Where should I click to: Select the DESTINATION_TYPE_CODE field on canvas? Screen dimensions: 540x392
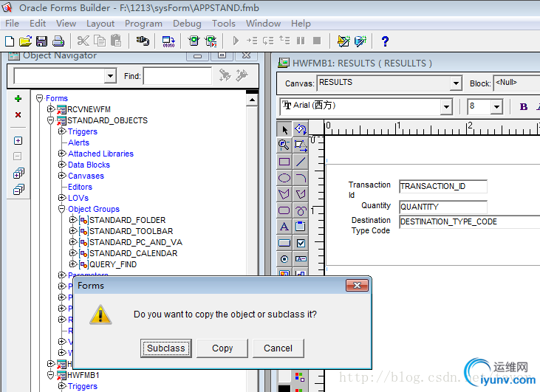click(x=470, y=221)
